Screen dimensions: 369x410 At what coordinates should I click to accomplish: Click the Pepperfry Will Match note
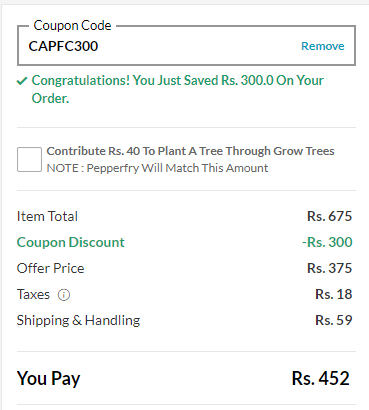pyautogui.click(x=157, y=168)
